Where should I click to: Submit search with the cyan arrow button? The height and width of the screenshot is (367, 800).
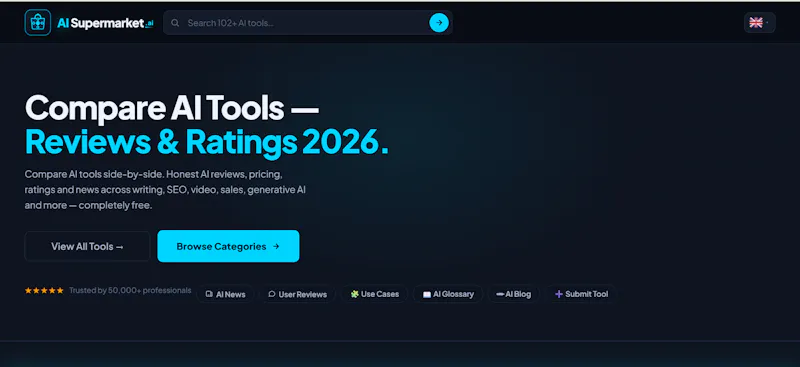[439, 22]
